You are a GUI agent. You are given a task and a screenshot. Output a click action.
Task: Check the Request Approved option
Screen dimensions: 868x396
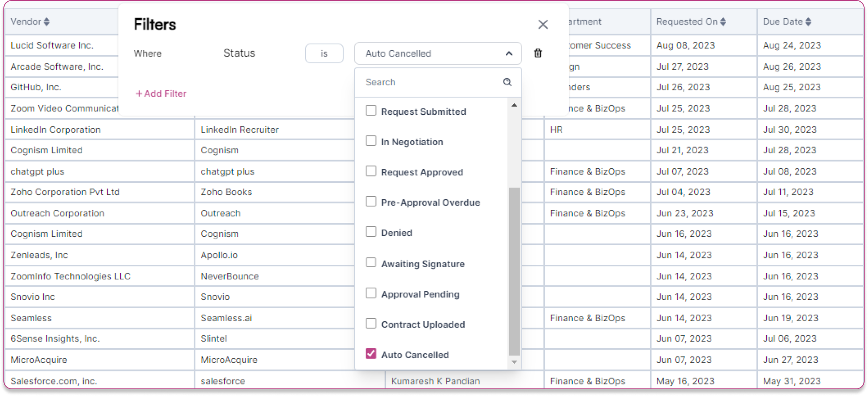tap(371, 171)
